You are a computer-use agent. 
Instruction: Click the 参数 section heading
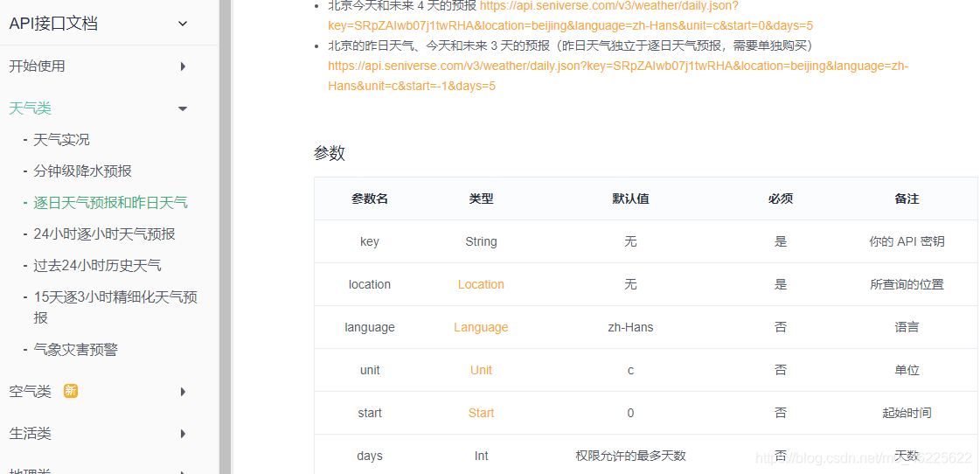pyautogui.click(x=330, y=153)
